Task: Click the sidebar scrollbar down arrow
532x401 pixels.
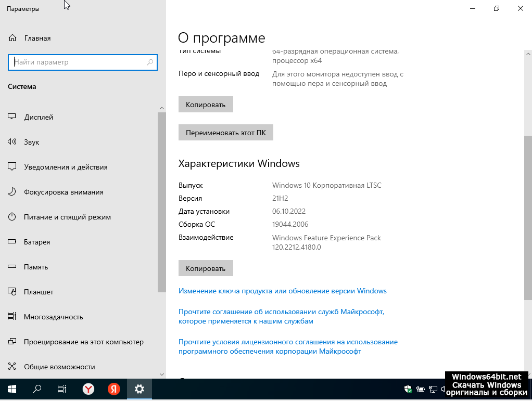Action: [x=162, y=374]
